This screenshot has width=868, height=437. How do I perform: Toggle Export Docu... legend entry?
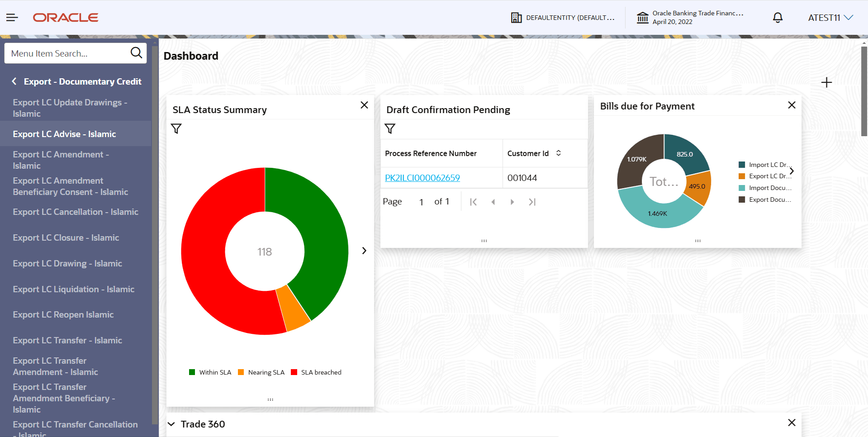coord(765,199)
